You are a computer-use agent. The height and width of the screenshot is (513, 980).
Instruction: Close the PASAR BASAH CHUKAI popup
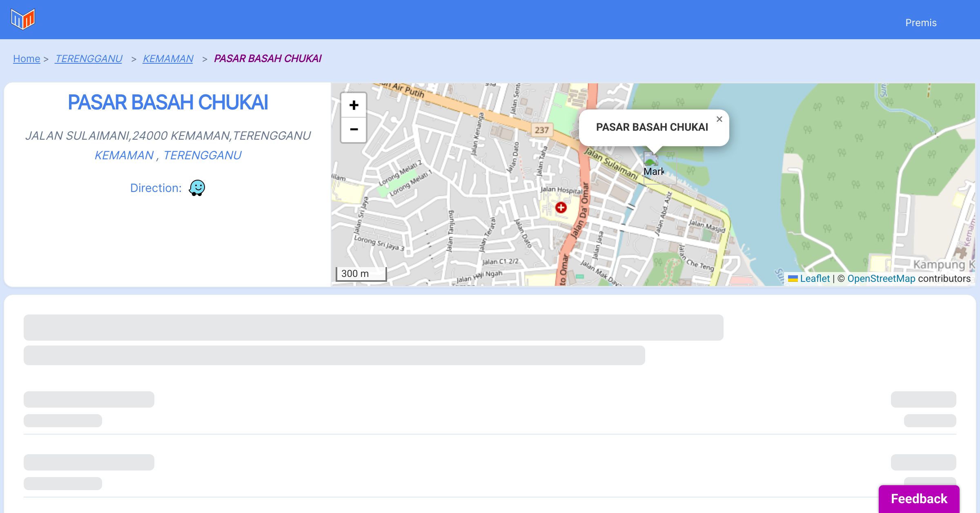pos(719,119)
